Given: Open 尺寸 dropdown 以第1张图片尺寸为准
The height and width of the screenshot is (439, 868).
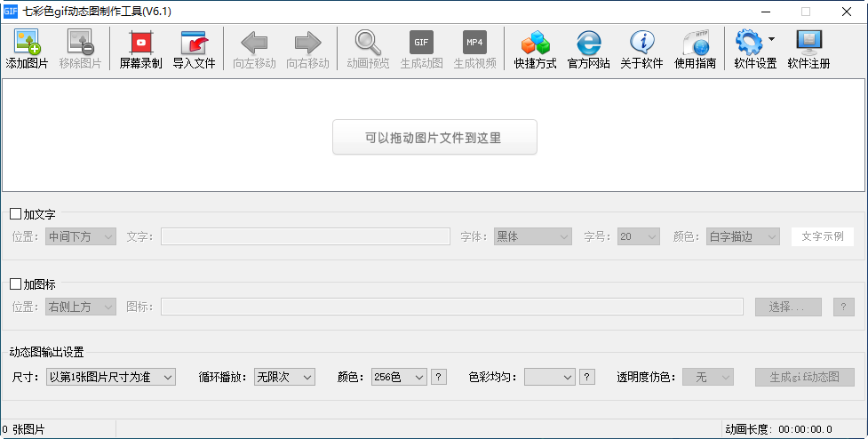Looking at the screenshot, I should (111, 377).
